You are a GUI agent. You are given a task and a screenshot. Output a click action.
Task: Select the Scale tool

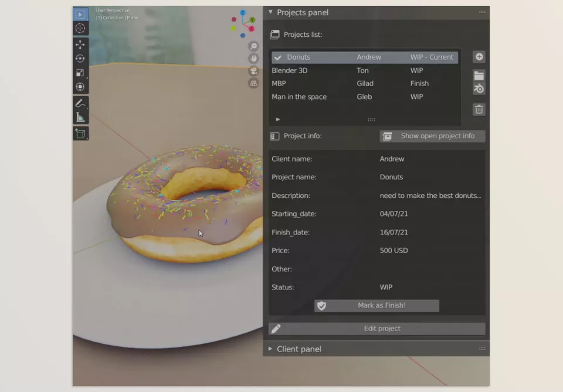pyautogui.click(x=80, y=73)
